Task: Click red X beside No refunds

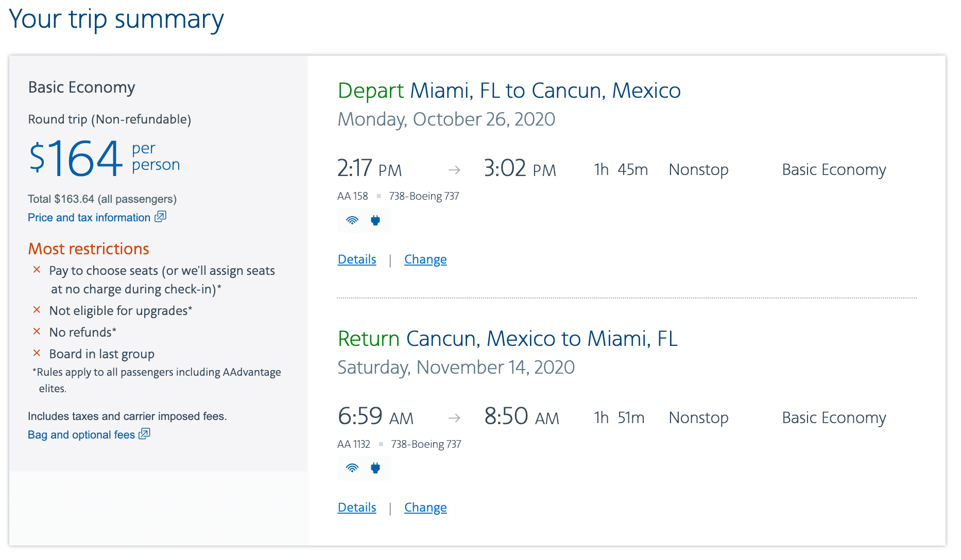Action: pos(37,331)
